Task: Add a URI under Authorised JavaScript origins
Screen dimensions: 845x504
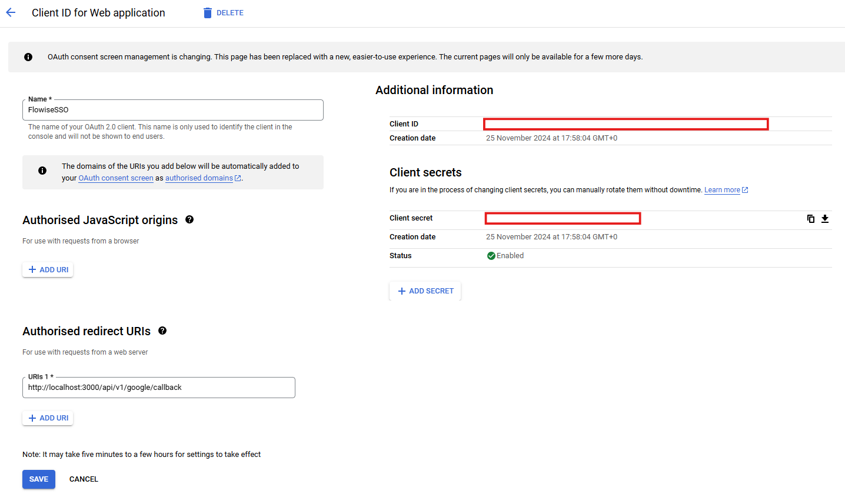Action: [48, 270]
